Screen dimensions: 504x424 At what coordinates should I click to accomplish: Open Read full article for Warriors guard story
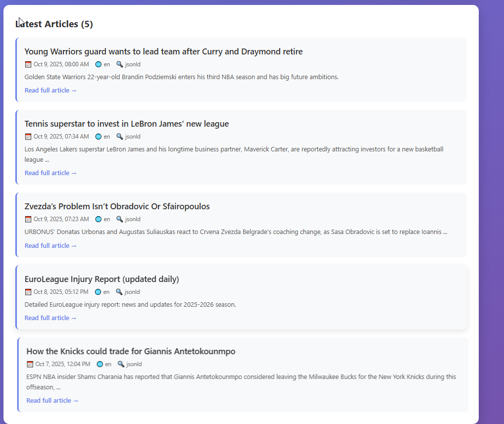[50, 91]
